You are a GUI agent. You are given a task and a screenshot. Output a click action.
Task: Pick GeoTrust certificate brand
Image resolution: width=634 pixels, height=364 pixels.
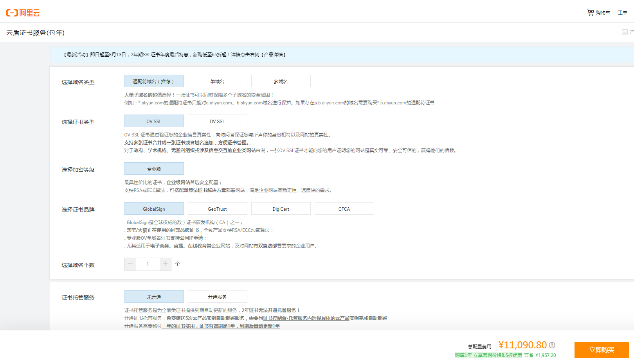click(x=218, y=209)
